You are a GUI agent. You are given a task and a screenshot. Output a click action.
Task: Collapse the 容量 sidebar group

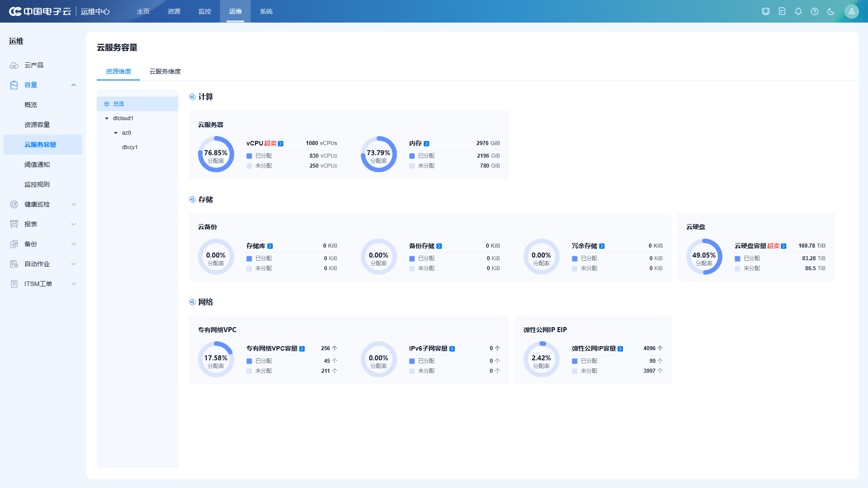(x=74, y=85)
